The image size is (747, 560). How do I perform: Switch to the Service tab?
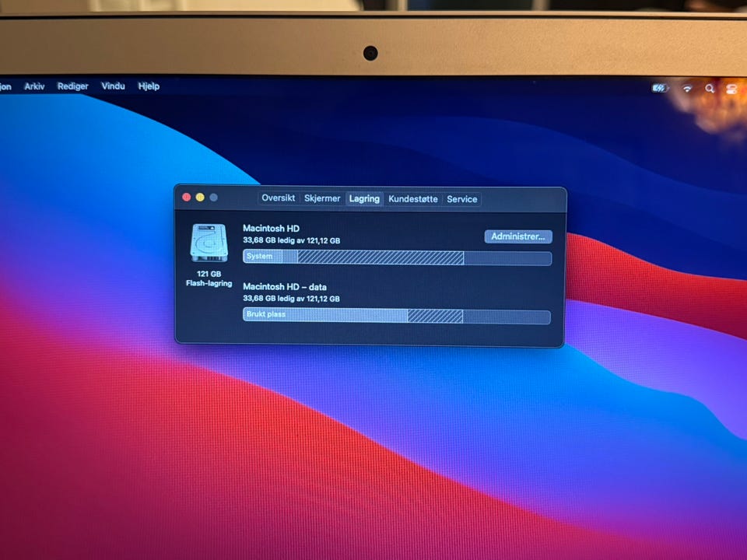[x=462, y=200]
